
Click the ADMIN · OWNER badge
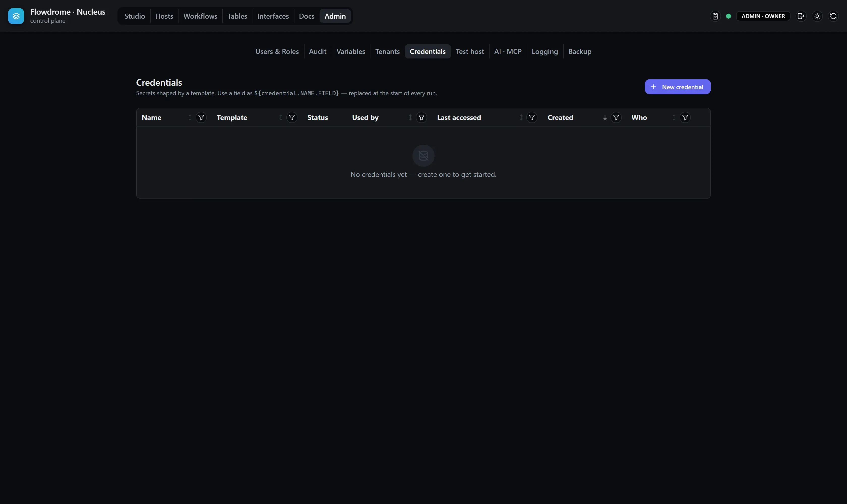pyautogui.click(x=763, y=16)
